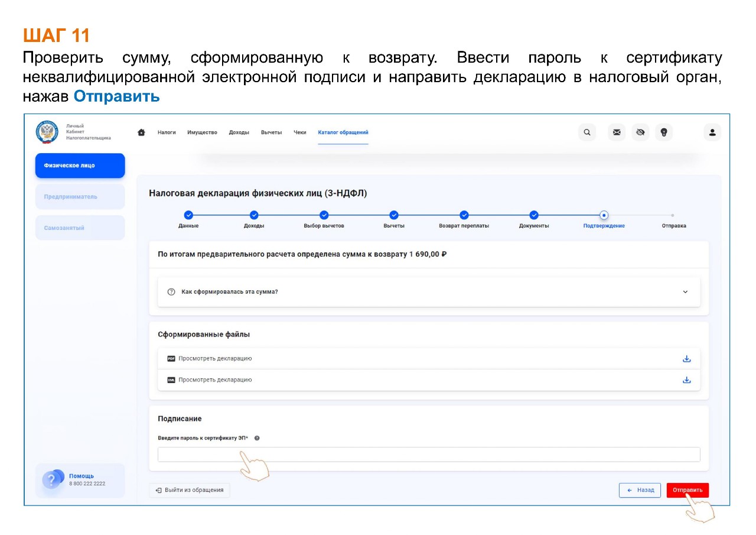Open the Вычеты menu item
The height and width of the screenshot is (535, 756).
(271, 132)
